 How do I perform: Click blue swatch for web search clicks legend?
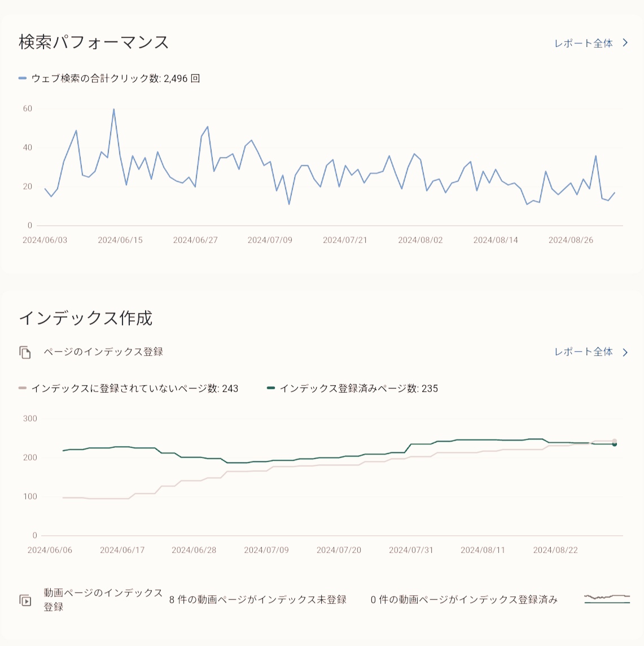[23, 78]
